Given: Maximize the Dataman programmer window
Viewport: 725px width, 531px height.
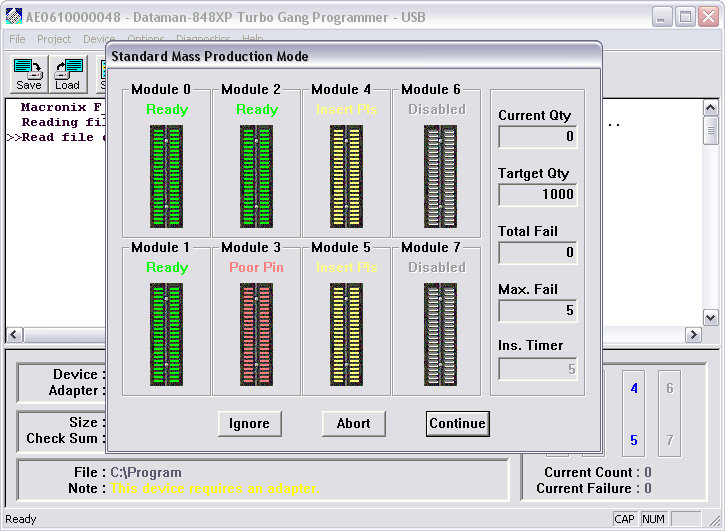Looking at the screenshot, I should point(685,17).
